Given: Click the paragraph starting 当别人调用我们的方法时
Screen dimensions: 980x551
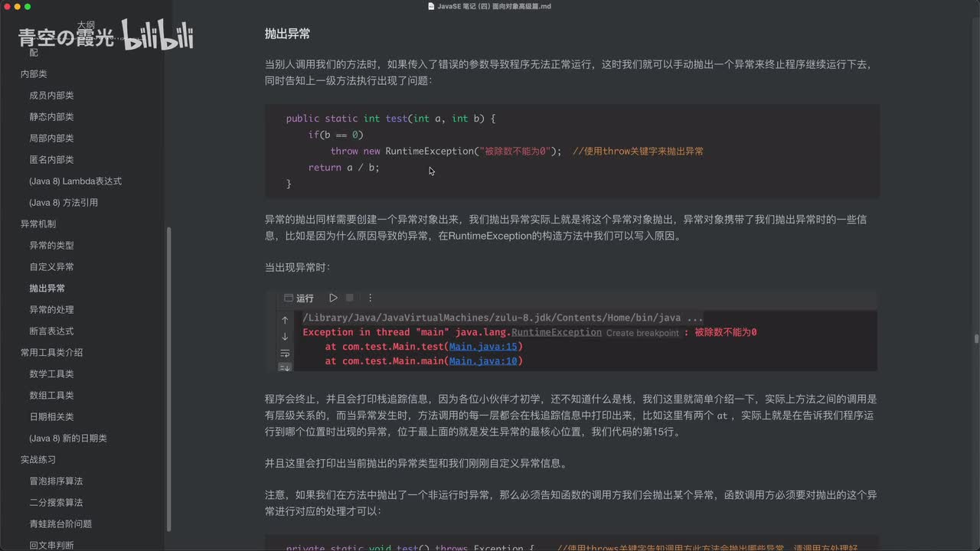Looking at the screenshot, I should (571, 73).
